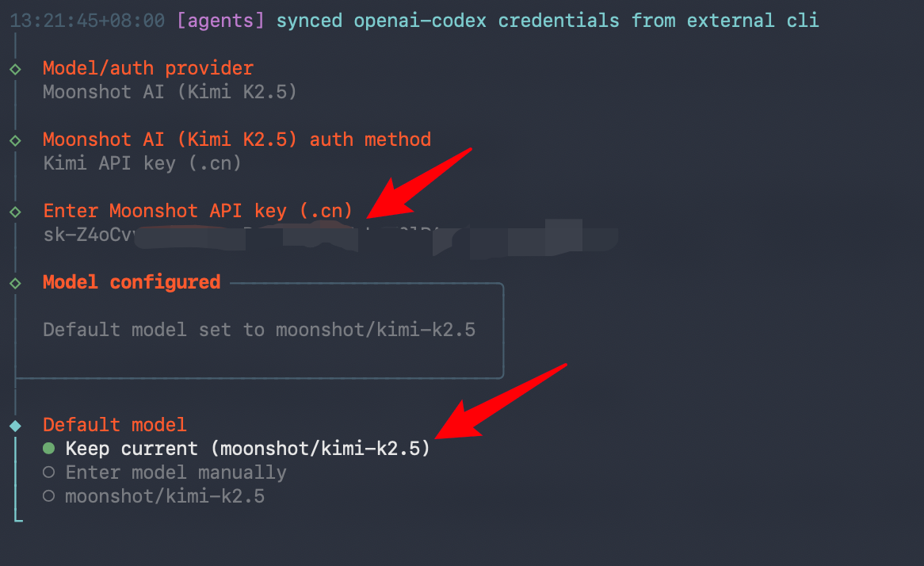Image resolution: width=924 pixels, height=566 pixels.
Task: Click the diamond beside Enter Moonshot API key
Action: click(x=15, y=212)
